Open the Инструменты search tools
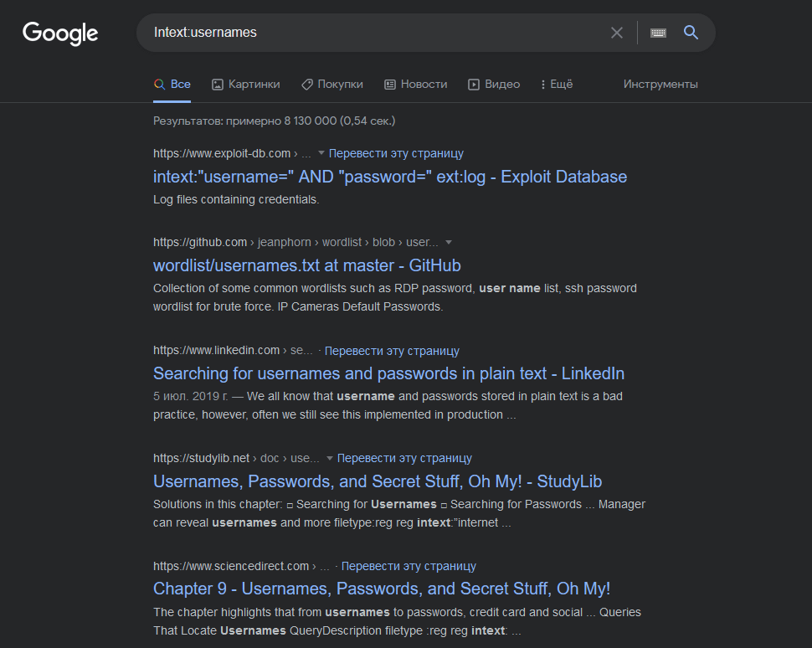The image size is (812, 648). coord(660,85)
